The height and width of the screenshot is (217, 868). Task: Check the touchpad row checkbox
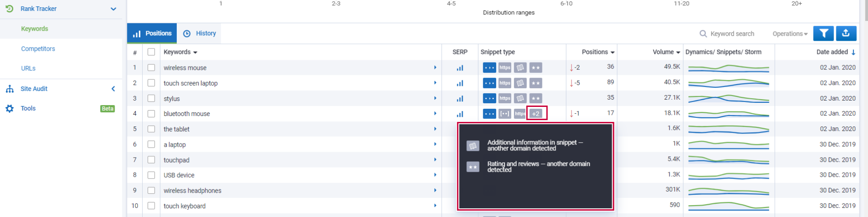click(151, 160)
